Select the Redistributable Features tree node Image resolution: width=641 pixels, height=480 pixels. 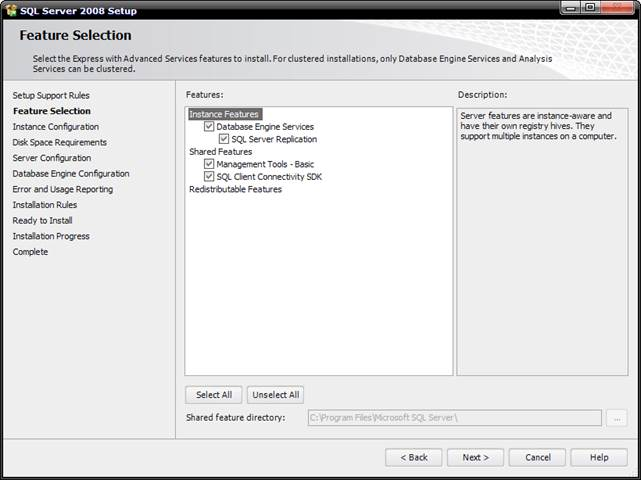pyautogui.click(x=235, y=189)
